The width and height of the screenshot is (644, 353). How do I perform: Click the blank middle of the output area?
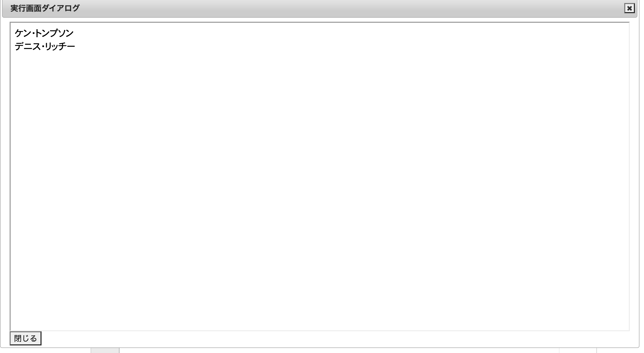tap(319, 176)
